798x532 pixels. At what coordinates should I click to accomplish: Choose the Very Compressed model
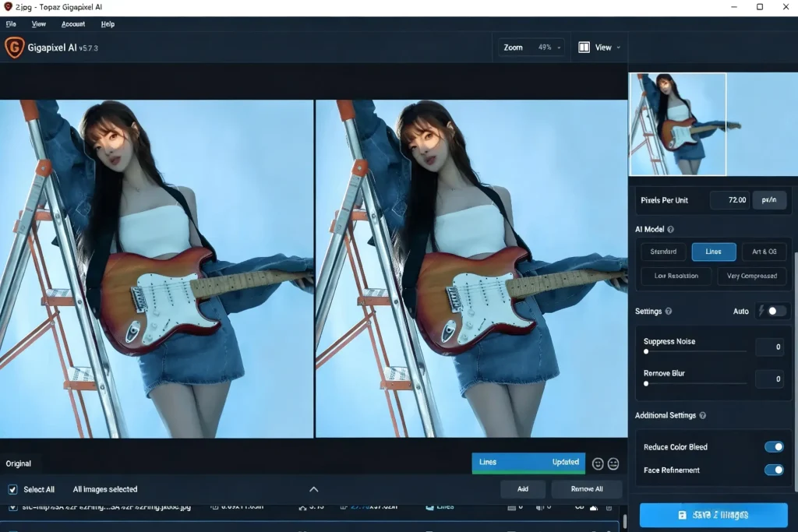click(752, 277)
